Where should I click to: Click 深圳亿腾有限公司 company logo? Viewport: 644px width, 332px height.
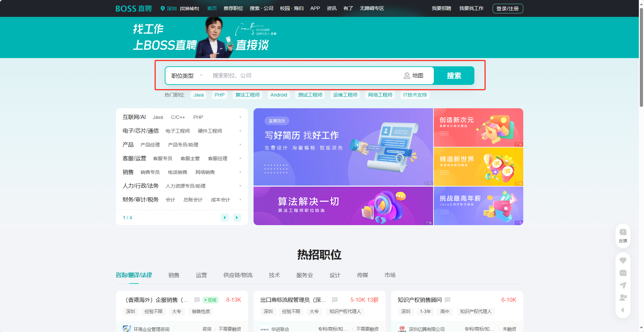402,329
